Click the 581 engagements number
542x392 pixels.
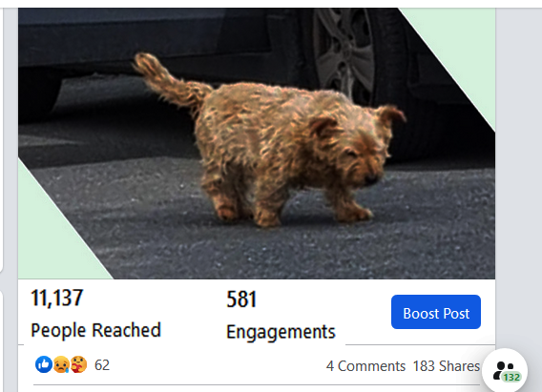(241, 299)
